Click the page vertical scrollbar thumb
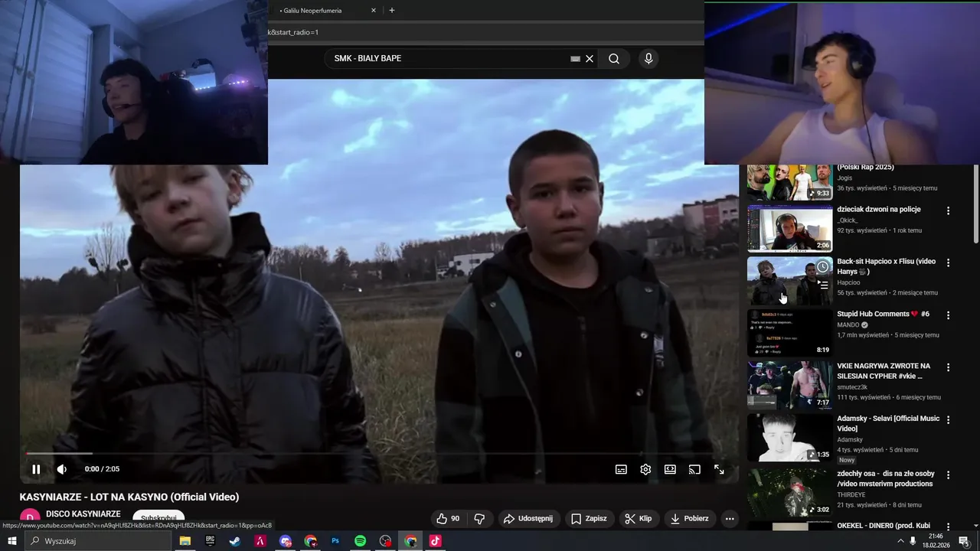The image size is (980, 551). coord(975,203)
